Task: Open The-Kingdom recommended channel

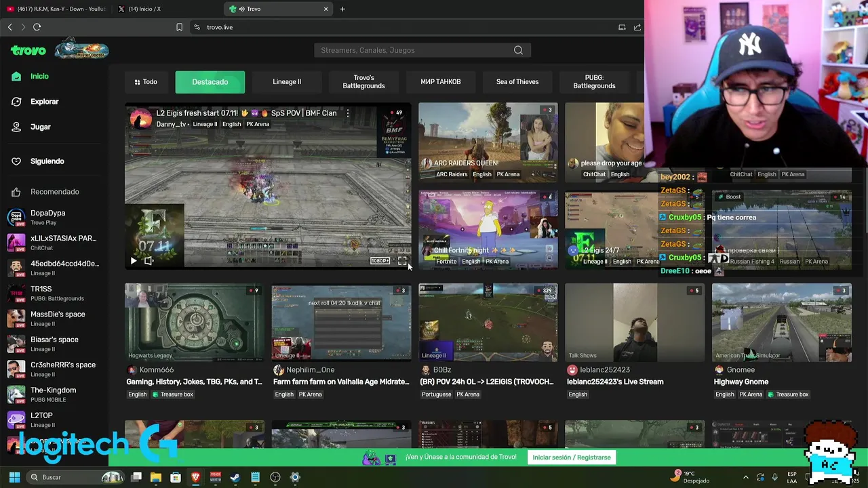Action: pos(54,394)
